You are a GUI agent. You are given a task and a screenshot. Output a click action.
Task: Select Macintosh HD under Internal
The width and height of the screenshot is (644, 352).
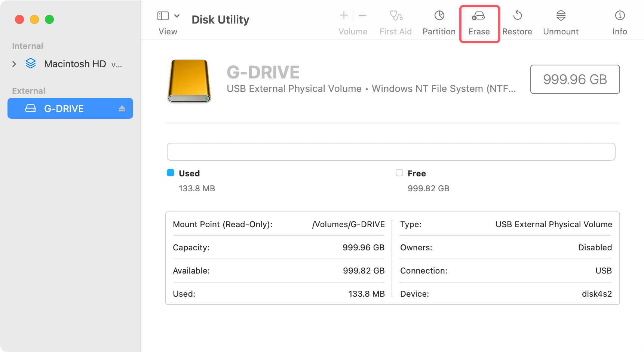coord(75,64)
